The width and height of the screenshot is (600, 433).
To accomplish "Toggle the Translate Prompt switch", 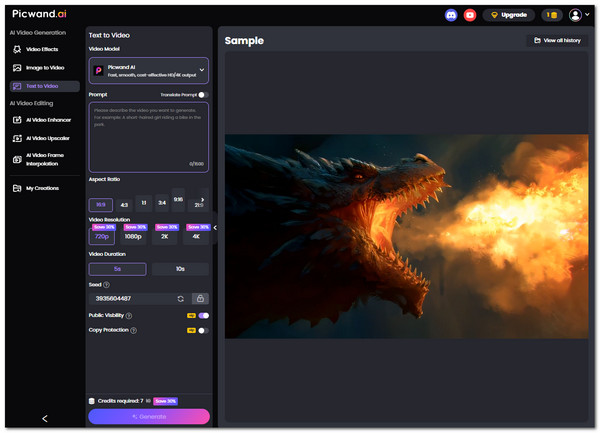I will [x=203, y=95].
